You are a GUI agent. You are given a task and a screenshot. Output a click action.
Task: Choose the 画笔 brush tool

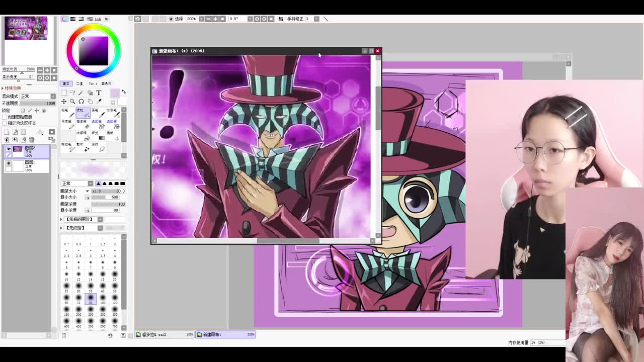click(98, 113)
